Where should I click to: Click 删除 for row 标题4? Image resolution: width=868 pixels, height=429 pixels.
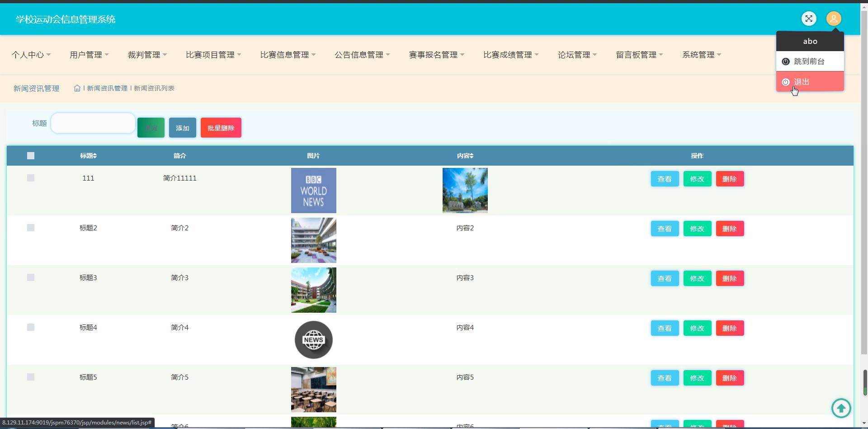tap(730, 328)
